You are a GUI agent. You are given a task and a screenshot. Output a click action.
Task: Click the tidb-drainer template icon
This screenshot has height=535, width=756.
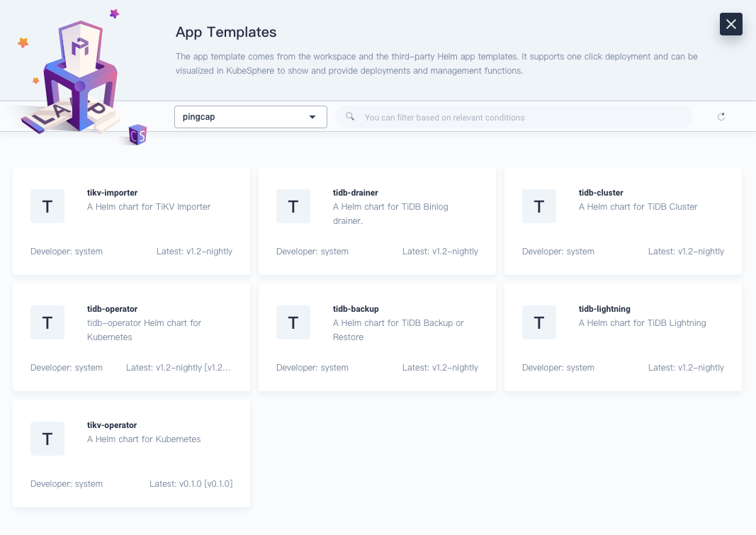(293, 206)
